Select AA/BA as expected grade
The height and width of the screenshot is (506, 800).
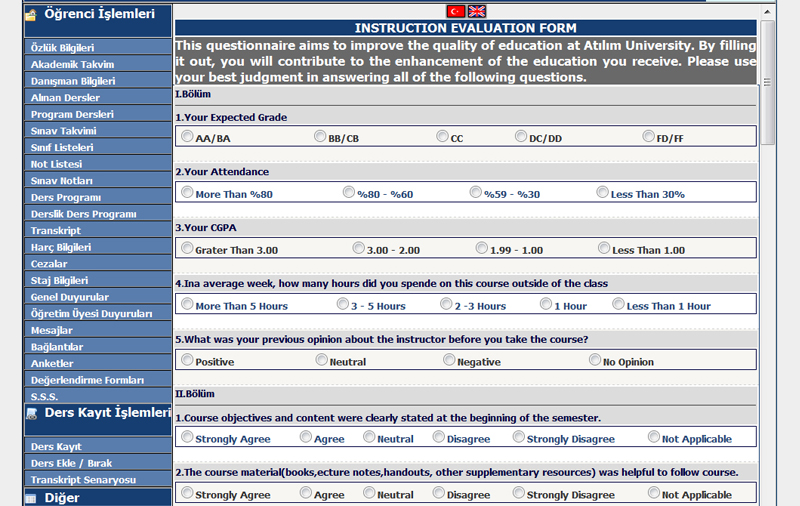pyautogui.click(x=187, y=136)
